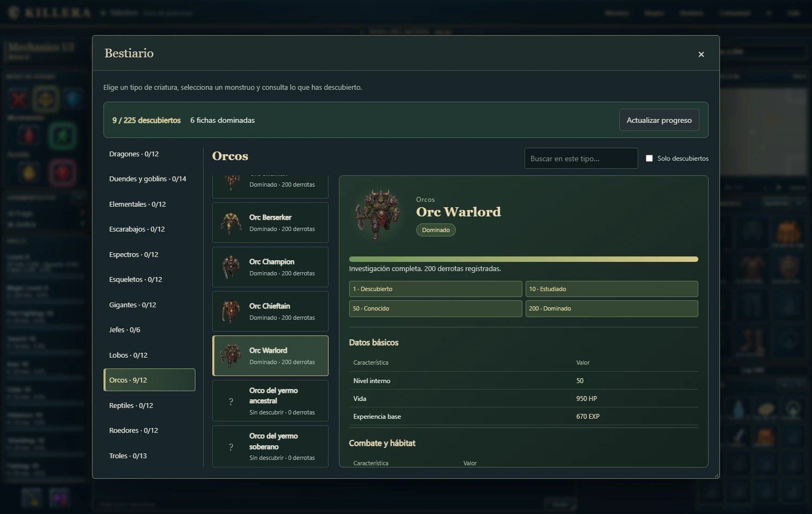Click the 10 · Estudiado milestone

612,289
